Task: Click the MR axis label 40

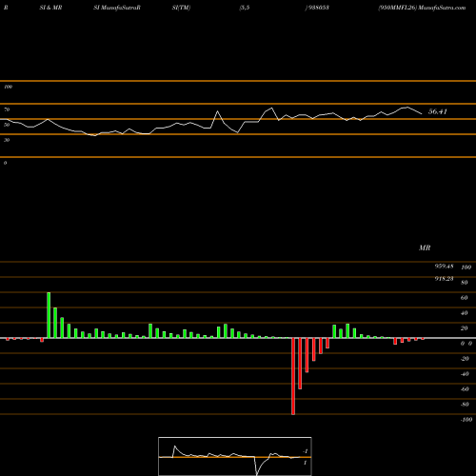Action: 465,313
